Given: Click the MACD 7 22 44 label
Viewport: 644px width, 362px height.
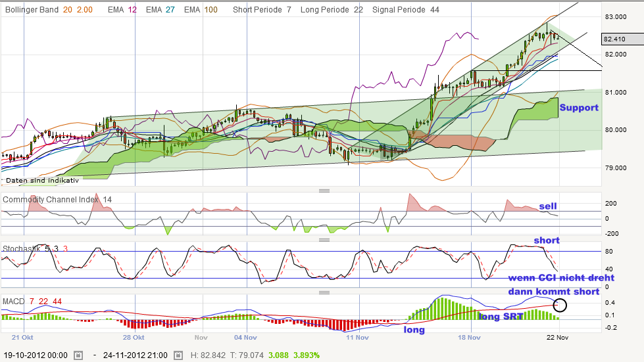Looking at the screenshot, I should click(x=32, y=302).
